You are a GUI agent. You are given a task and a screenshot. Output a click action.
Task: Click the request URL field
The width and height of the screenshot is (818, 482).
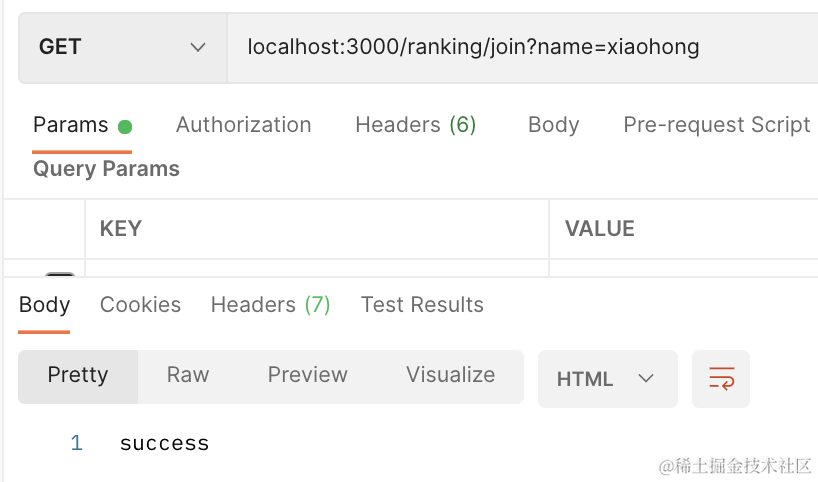[x=522, y=47]
